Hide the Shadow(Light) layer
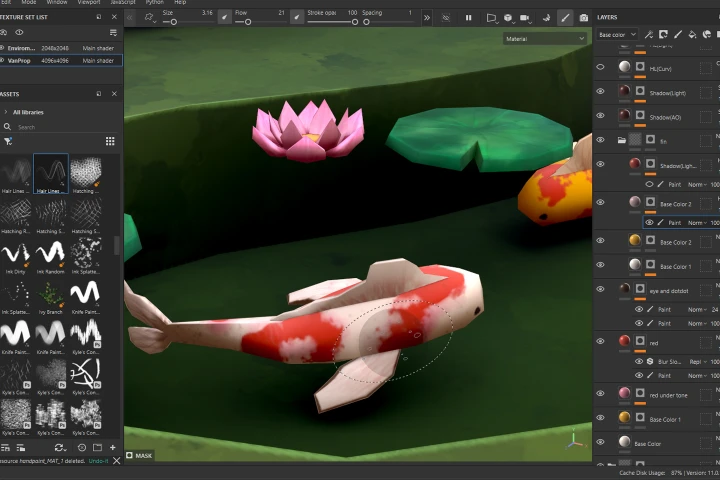The image size is (720, 480). 600,91
